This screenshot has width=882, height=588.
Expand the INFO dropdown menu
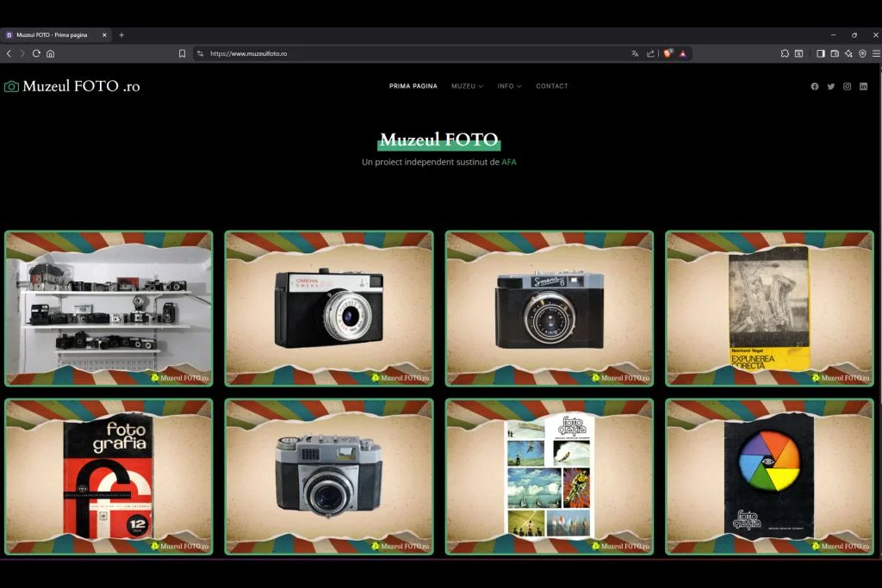tap(509, 86)
